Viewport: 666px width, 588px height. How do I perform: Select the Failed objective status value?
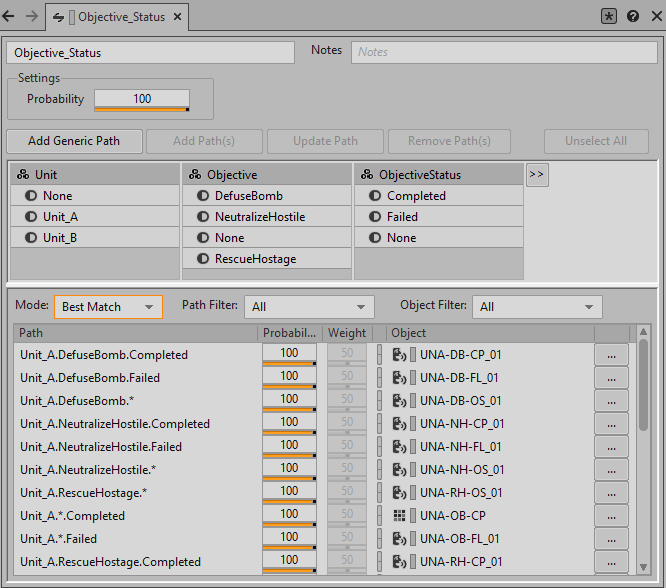pyautogui.click(x=402, y=217)
